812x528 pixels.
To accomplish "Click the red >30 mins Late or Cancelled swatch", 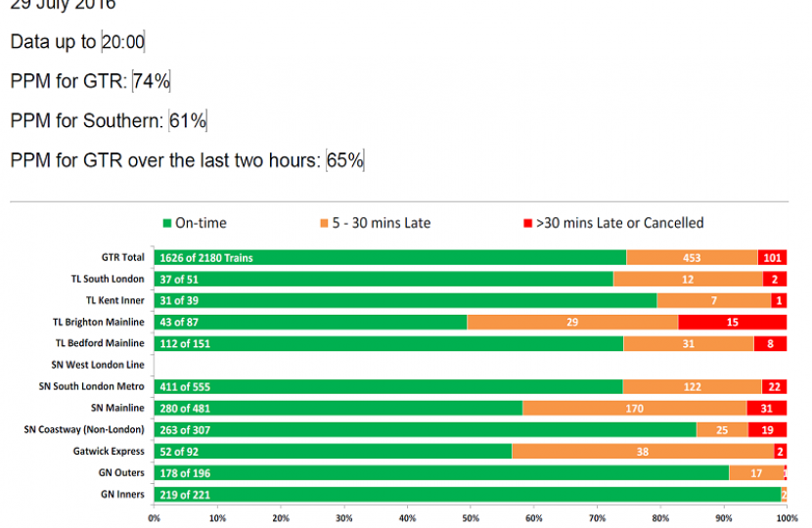I will tap(527, 223).
